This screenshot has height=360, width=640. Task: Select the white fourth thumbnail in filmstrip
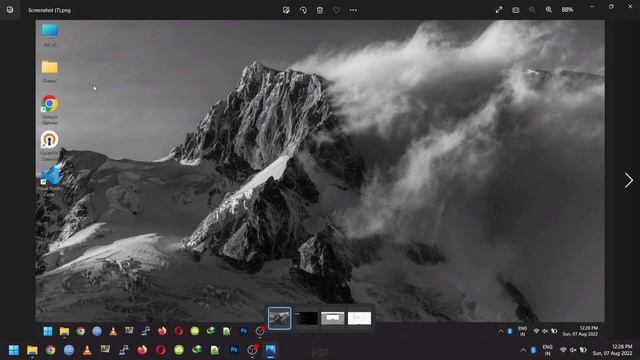pyautogui.click(x=359, y=318)
